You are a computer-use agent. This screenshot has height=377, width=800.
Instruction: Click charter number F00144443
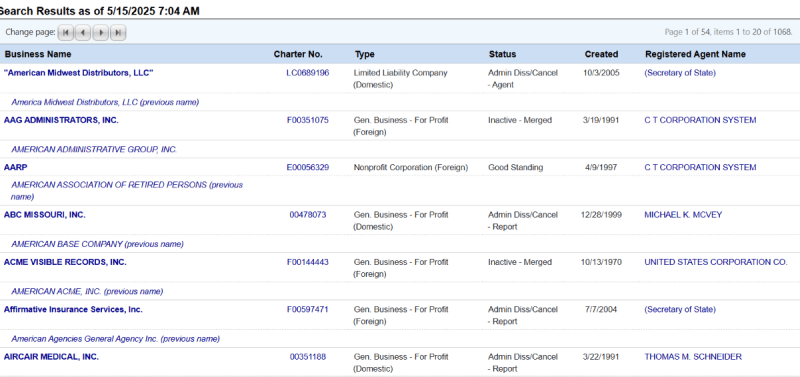coord(308,262)
